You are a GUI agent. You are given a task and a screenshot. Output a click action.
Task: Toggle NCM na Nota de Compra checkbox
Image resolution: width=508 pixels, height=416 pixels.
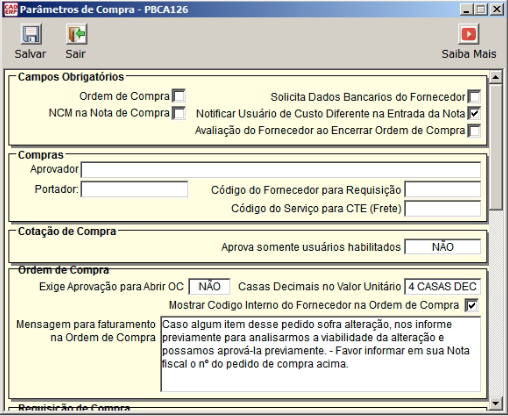[x=179, y=113]
